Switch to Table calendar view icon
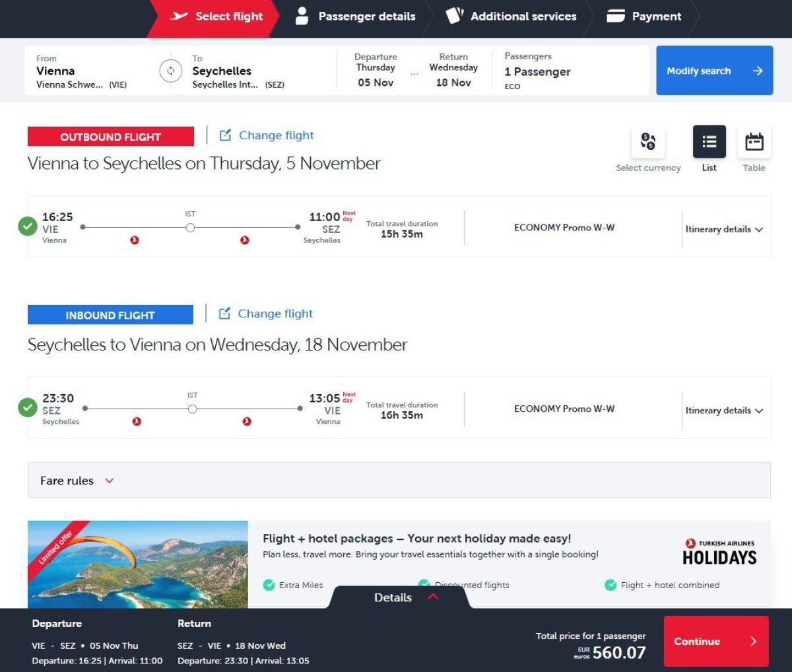 coord(754,142)
